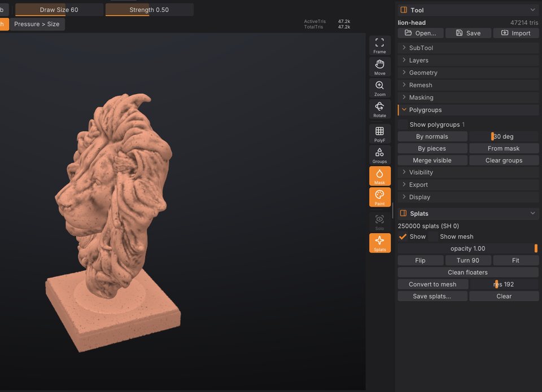Click the Splats panel layout icon
The height and width of the screenshot is (392, 542).
pyautogui.click(x=403, y=213)
